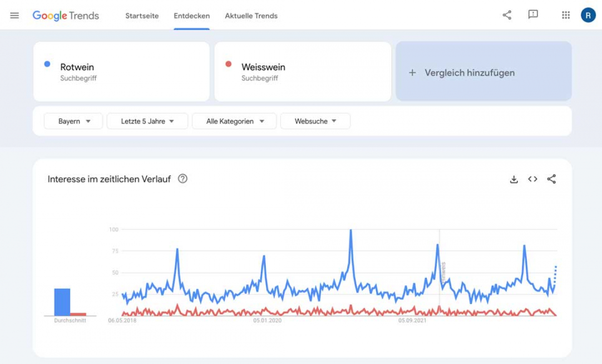The height and width of the screenshot is (364, 602).
Task: Open the send feedback icon
Action: (x=533, y=15)
